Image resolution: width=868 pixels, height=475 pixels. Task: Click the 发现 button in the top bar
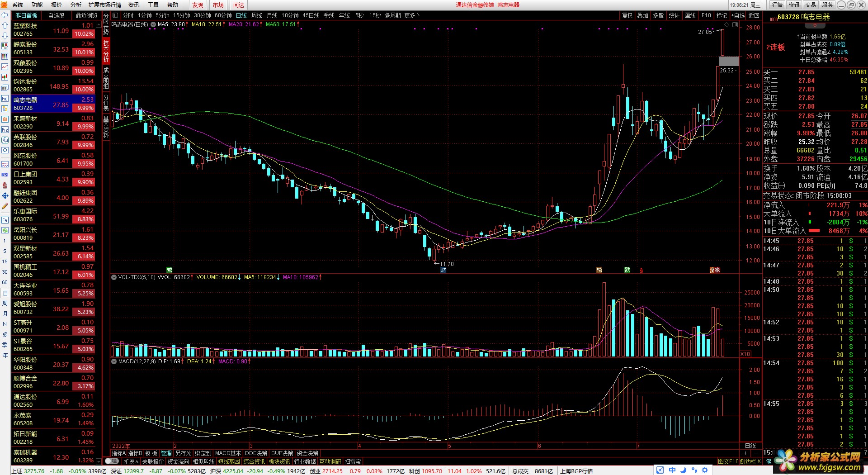click(198, 5)
